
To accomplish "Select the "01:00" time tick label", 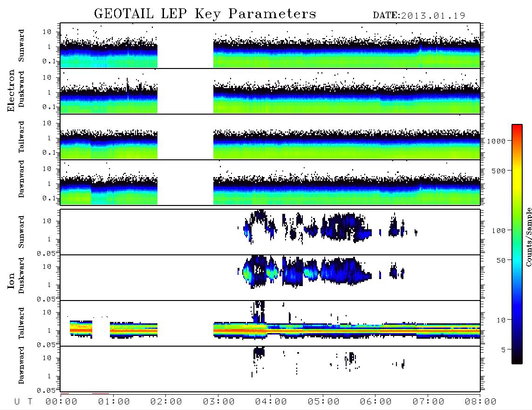I will point(114,402).
